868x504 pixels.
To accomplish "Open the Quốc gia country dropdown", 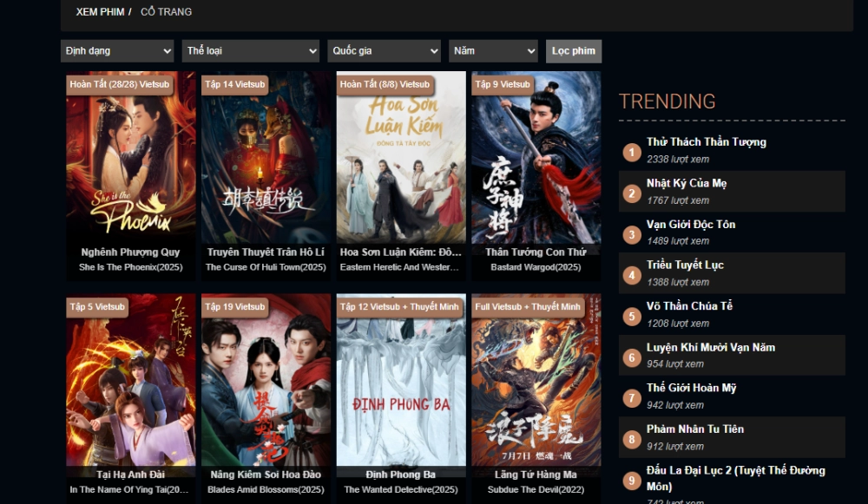I will tap(385, 51).
